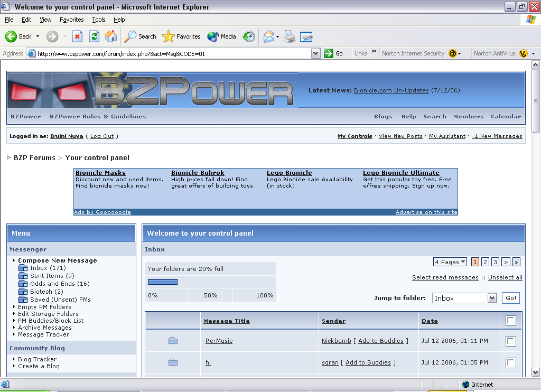Go to the Home page icon
The height and width of the screenshot is (392, 541).
click(111, 36)
